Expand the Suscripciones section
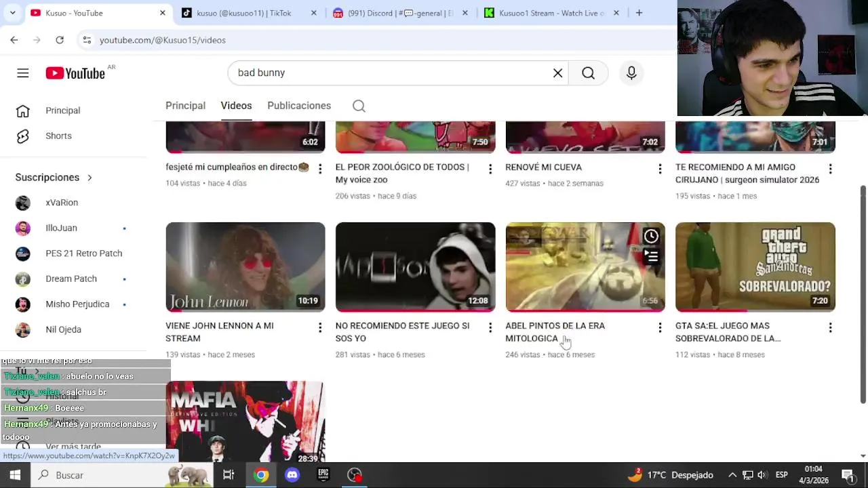 pyautogui.click(x=54, y=178)
